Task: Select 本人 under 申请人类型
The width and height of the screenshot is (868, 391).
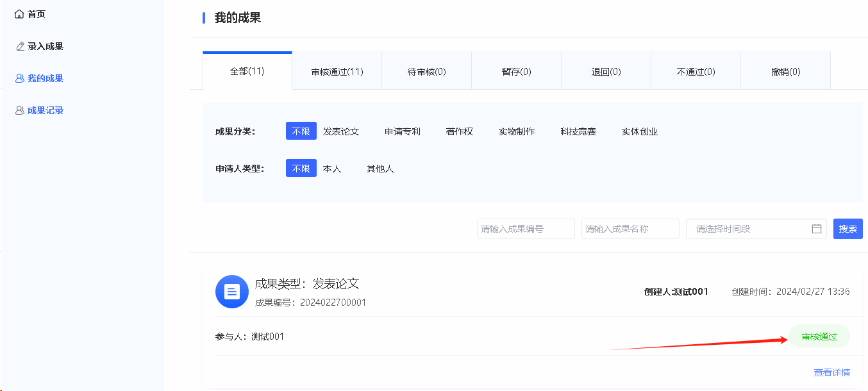Action: tap(332, 169)
